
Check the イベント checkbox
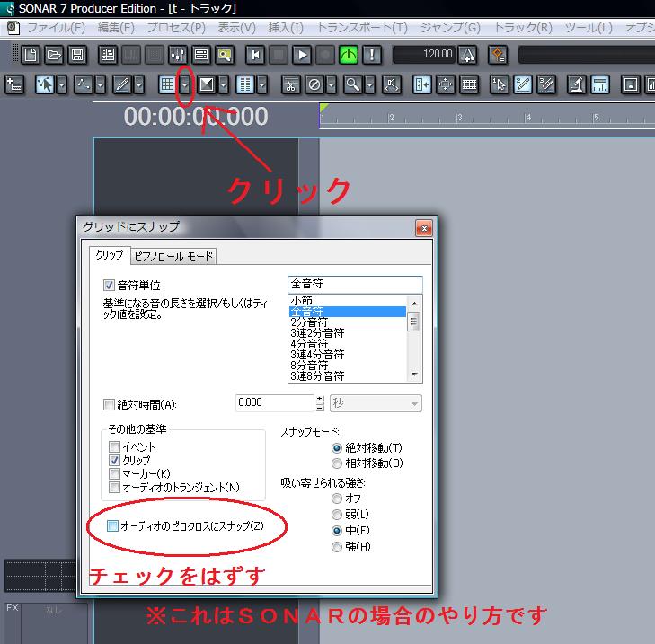click(114, 447)
